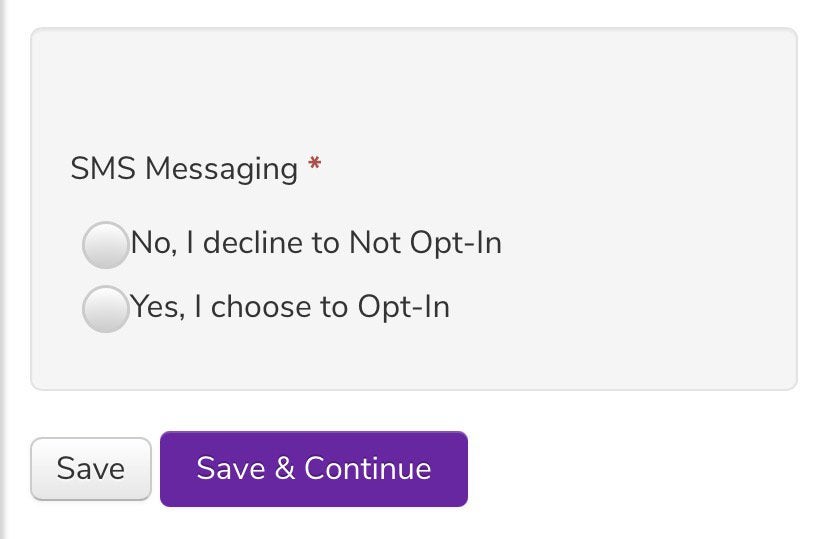Click the gray vertical bar at left page edge
This screenshot has height=539, width=828.
pos(3,270)
